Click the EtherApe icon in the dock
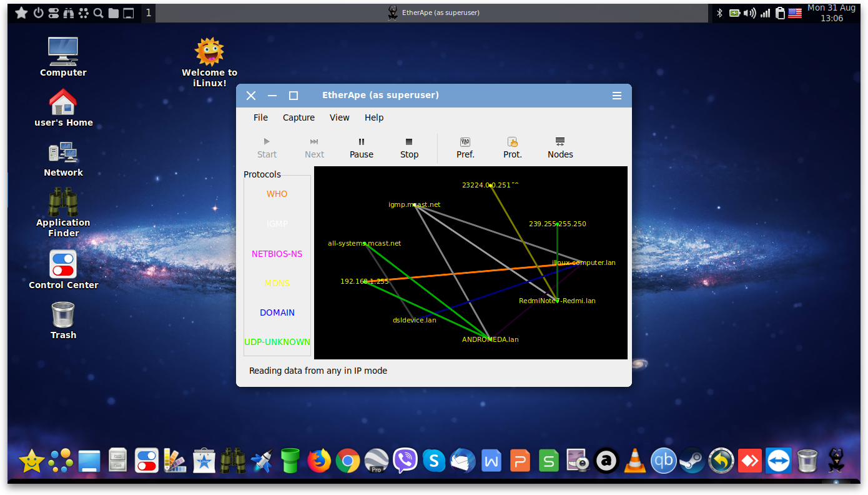Screen dimensions: 868x495 (836, 461)
